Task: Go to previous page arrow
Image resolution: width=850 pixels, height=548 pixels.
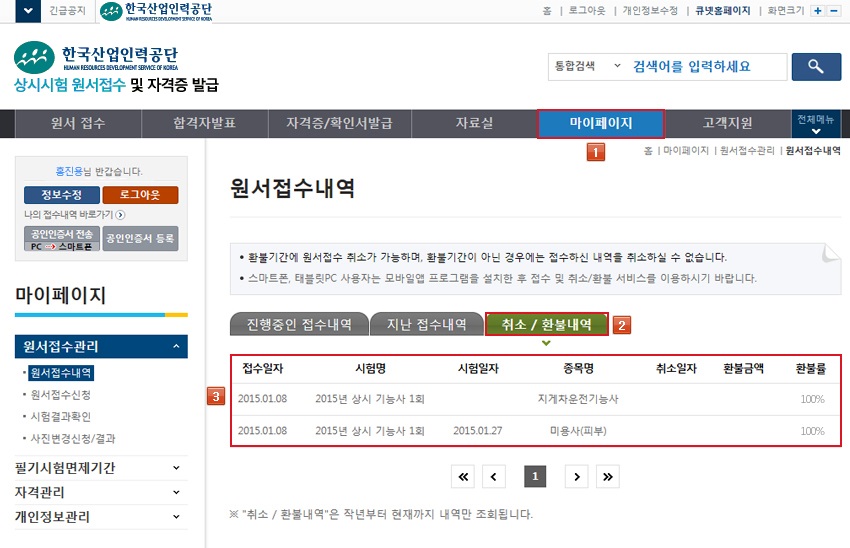Action: (x=494, y=477)
